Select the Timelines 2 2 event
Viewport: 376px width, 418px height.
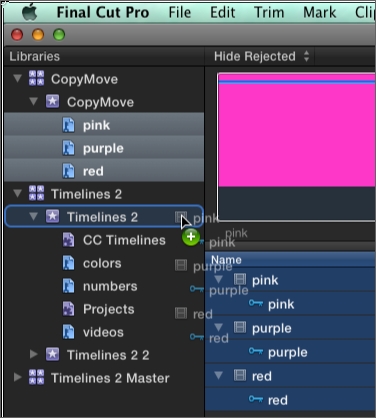click(x=108, y=355)
